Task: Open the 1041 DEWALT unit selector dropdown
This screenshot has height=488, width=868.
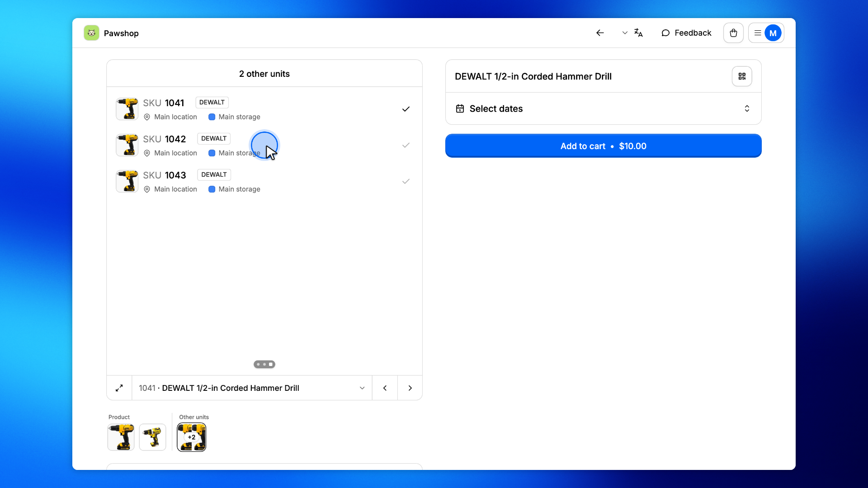Action: click(x=252, y=388)
